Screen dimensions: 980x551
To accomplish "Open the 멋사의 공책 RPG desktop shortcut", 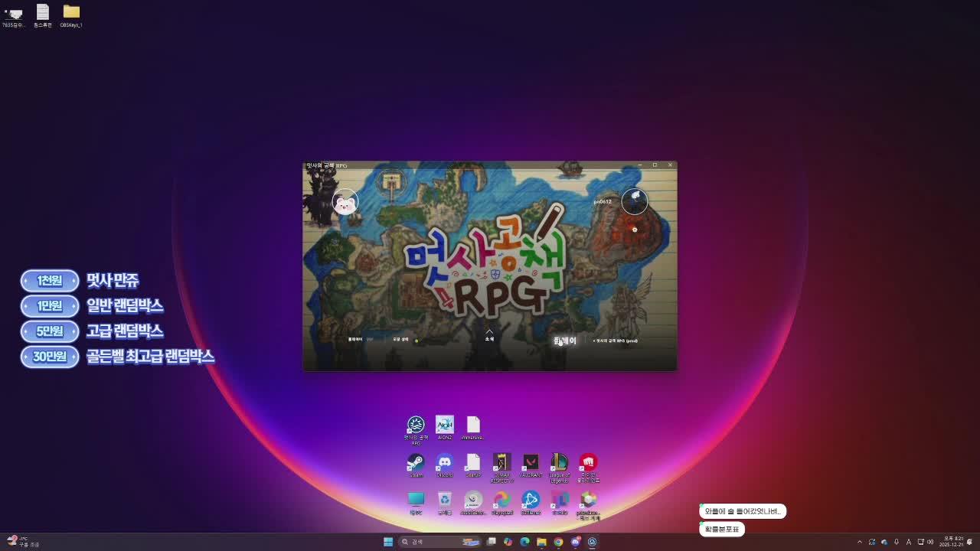I will pyautogui.click(x=415, y=425).
